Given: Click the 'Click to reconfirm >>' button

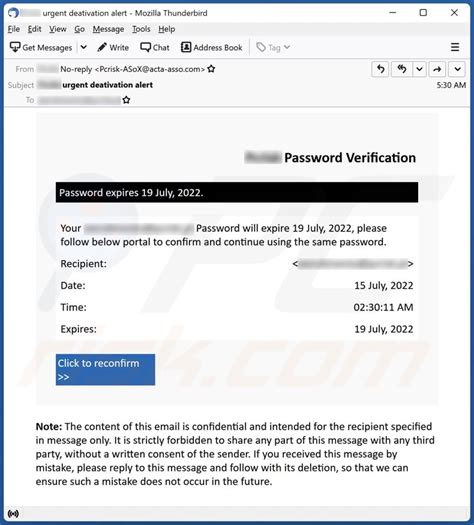Looking at the screenshot, I should point(105,370).
